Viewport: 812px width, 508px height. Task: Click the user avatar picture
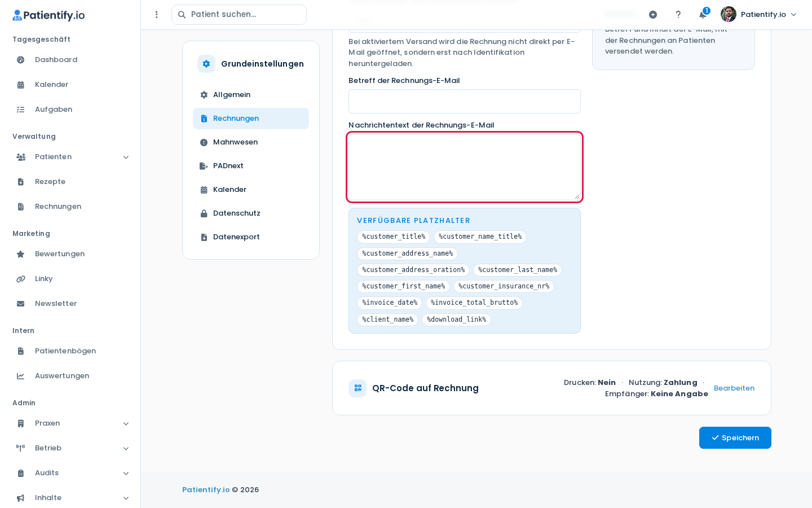729,14
